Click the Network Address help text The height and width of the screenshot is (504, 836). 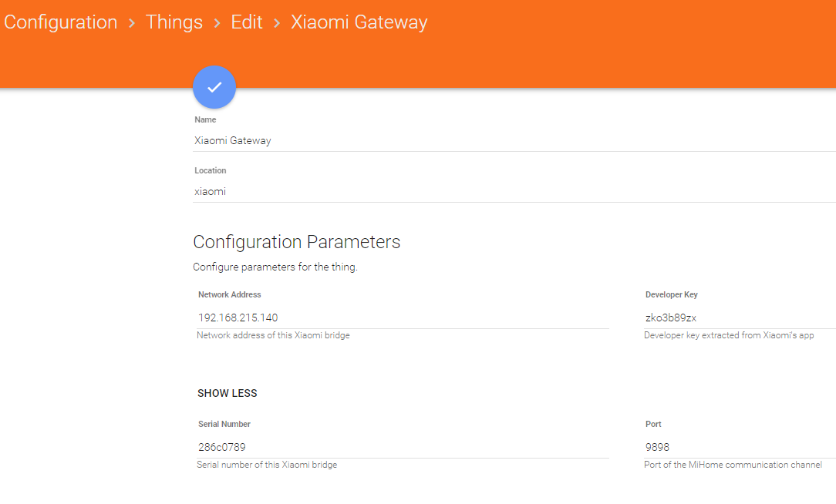pos(273,335)
